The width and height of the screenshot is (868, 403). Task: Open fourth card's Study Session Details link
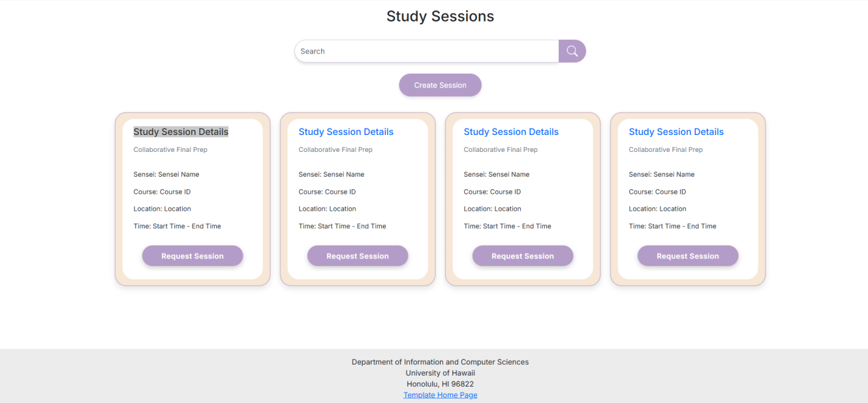676,132
